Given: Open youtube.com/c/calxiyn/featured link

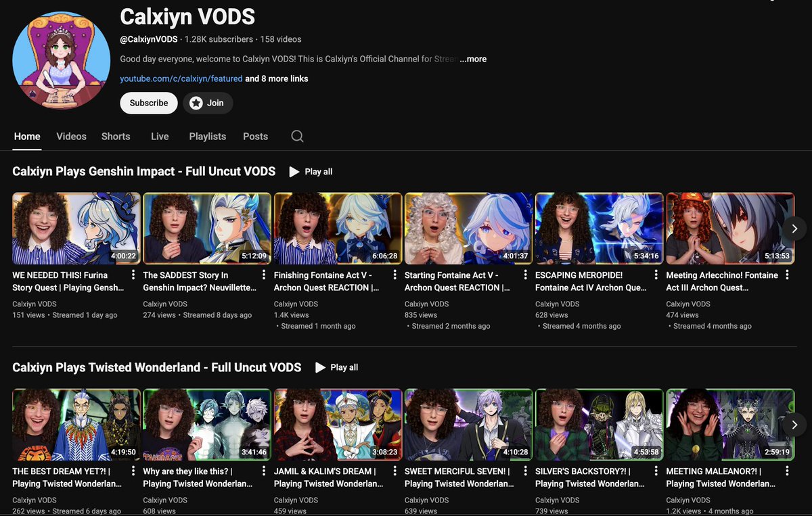Looking at the screenshot, I should click(x=181, y=78).
